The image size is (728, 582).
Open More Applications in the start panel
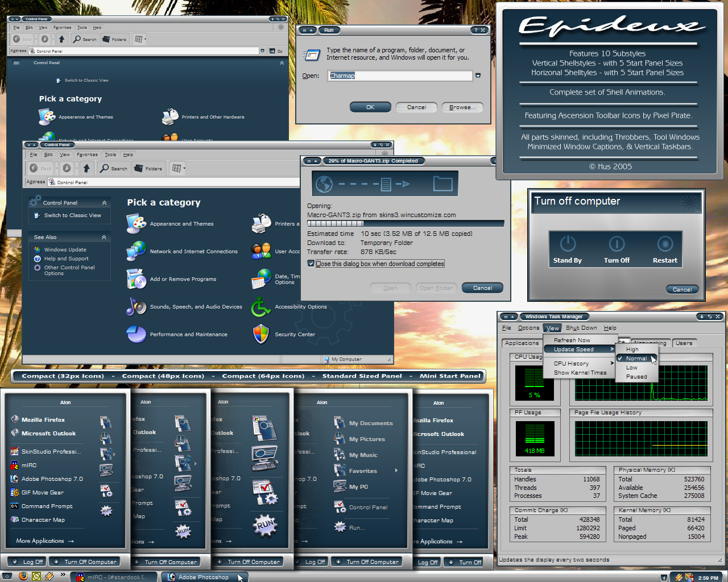tap(45, 541)
